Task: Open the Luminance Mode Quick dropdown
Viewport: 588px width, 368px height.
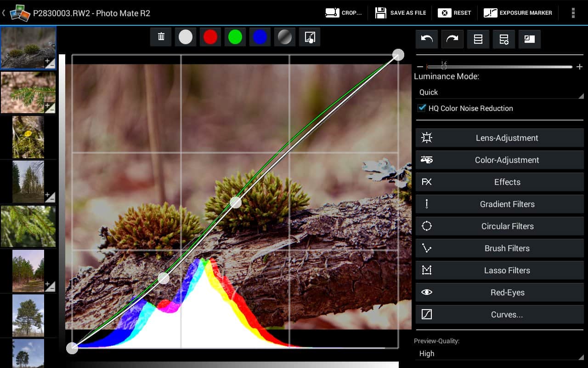Action: tap(499, 92)
